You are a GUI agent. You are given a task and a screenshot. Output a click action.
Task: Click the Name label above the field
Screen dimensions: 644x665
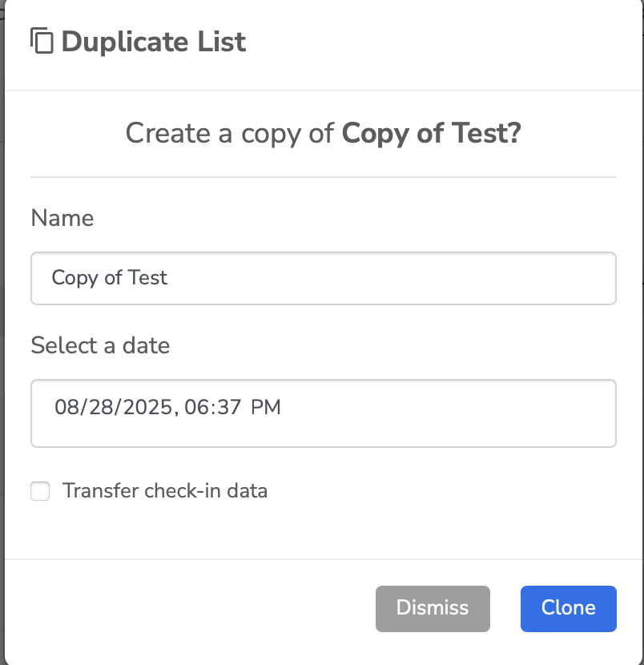point(62,218)
